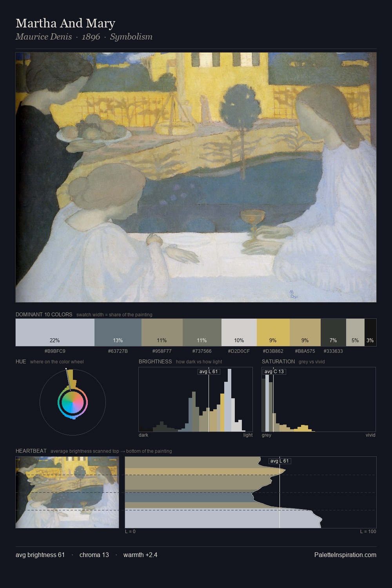The width and height of the screenshot is (392, 588).
Task: Click the SATURATION section heading
Action: tap(278, 361)
